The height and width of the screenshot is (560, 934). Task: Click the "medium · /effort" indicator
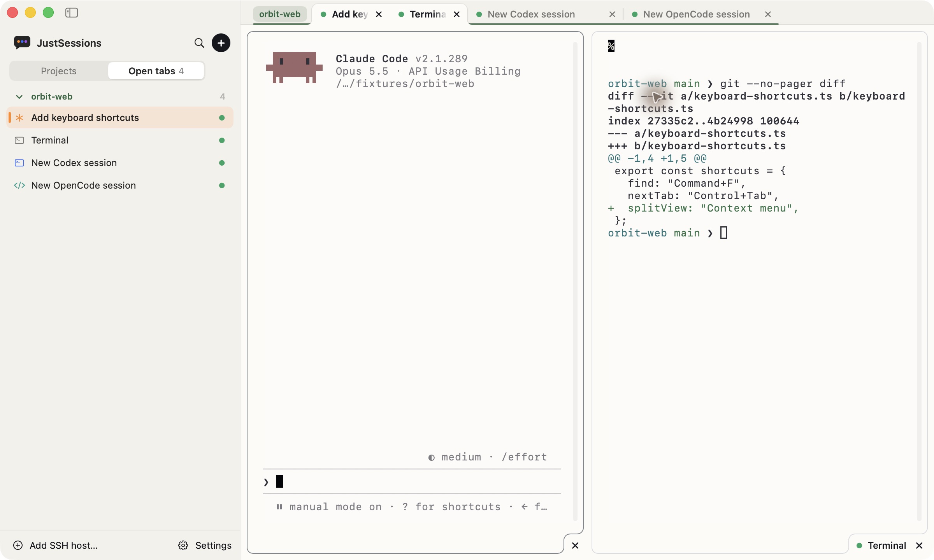click(487, 457)
